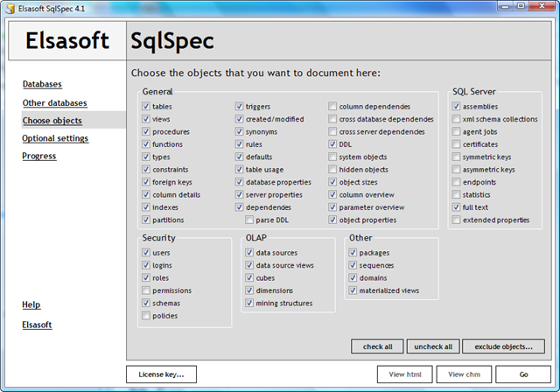Toggle database properties checkbox
560x392 pixels.
click(239, 182)
